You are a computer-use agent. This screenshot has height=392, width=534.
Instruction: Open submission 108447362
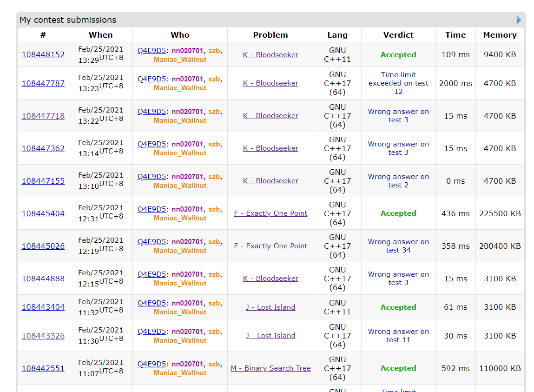coord(43,148)
